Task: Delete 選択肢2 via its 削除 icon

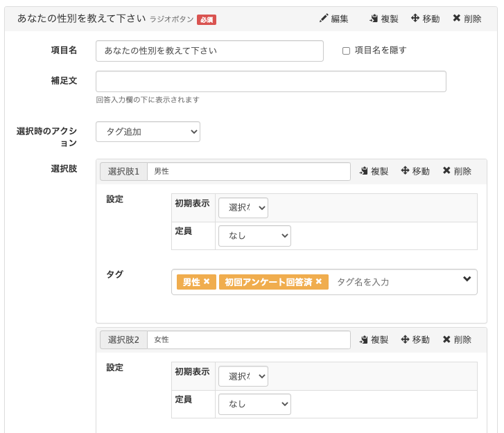Action: [x=446, y=339]
